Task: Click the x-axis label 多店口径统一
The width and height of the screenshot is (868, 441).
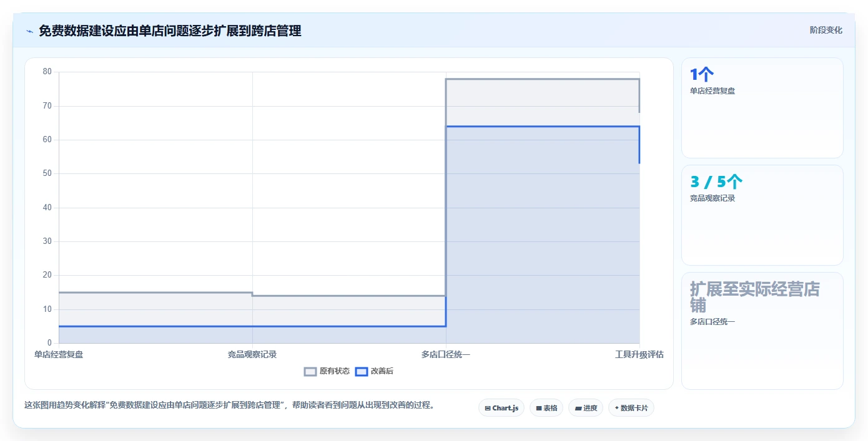Action: (446, 354)
